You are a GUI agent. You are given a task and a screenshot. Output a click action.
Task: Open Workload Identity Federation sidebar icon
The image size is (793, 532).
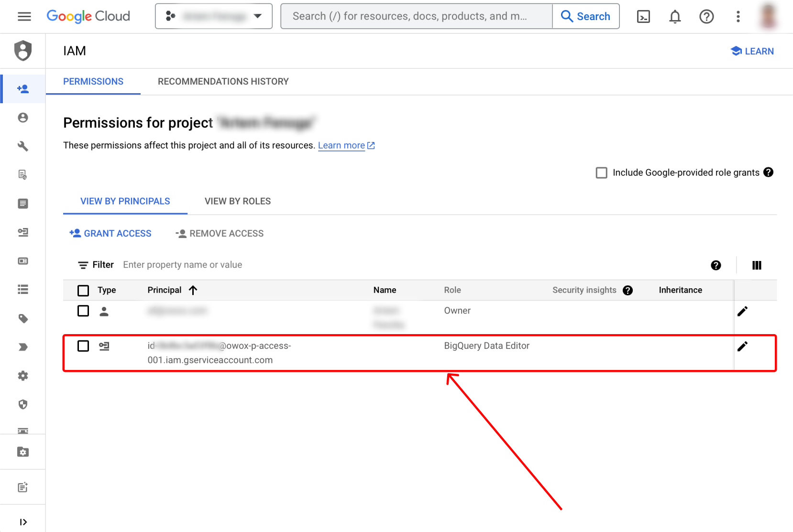(23, 261)
